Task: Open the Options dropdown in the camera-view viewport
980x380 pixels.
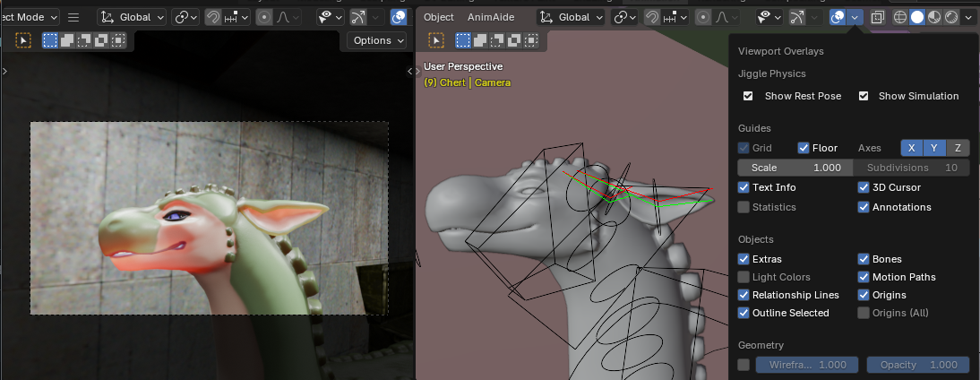Action: coord(378,40)
